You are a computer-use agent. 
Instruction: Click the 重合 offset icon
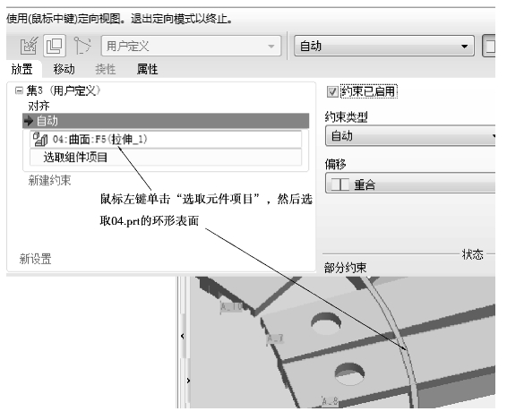[339, 184]
